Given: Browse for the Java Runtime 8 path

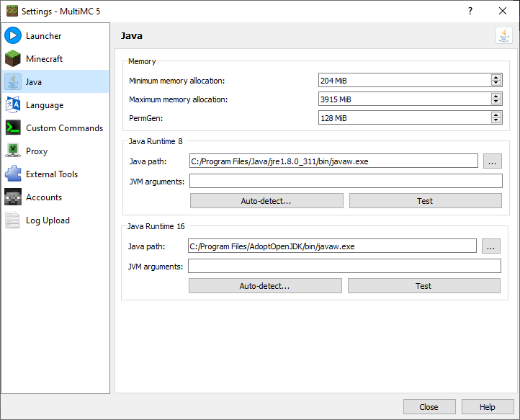Looking at the screenshot, I should [x=492, y=161].
